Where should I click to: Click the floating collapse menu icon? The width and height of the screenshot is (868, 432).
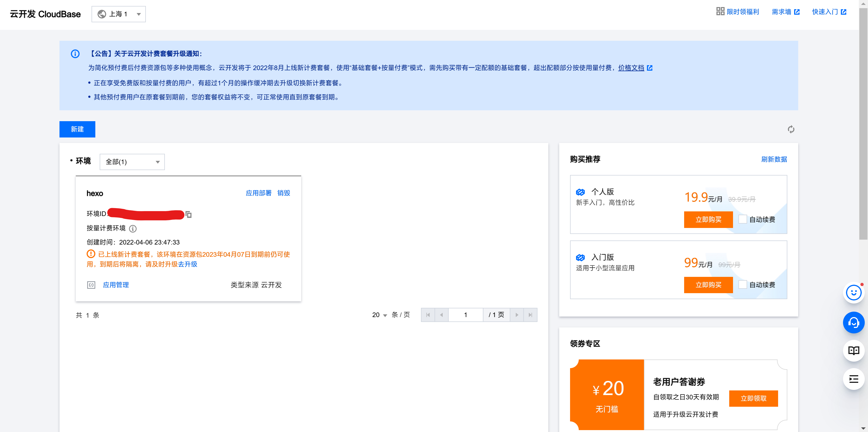[x=854, y=380]
